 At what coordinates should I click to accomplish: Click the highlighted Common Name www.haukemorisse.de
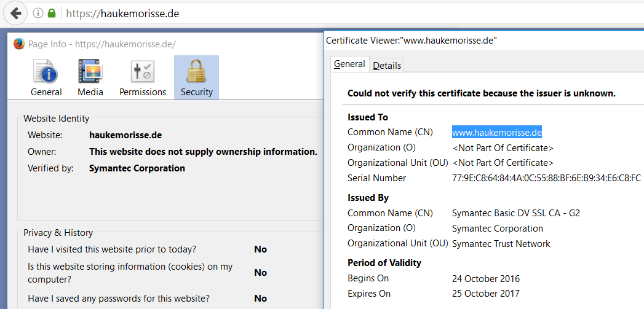(496, 132)
